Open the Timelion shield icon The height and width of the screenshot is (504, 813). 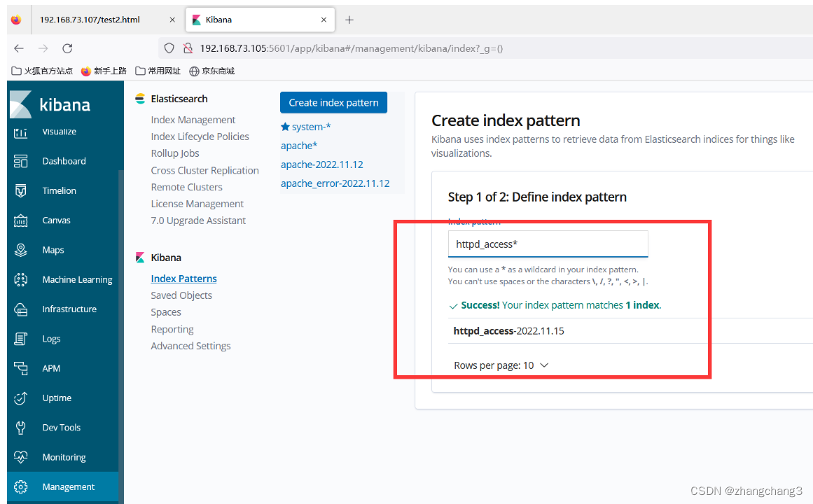point(21,191)
